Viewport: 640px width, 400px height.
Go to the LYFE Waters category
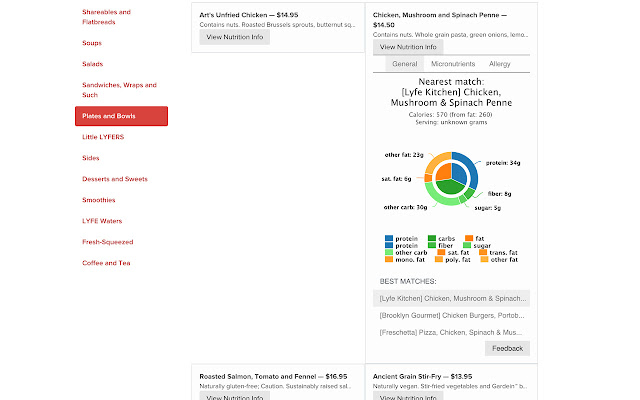(x=102, y=221)
